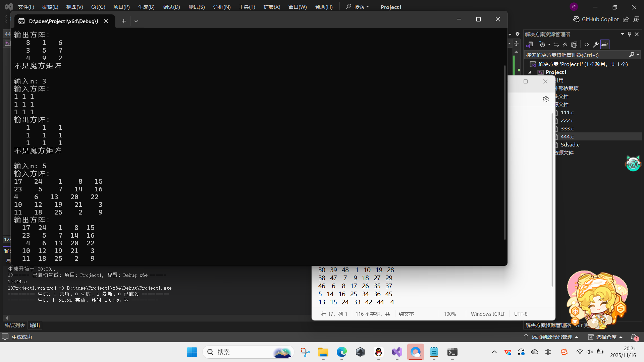Screen dimensions: 644x362
Task: Click Collapse All in Solution Explorer toolbar
Action: (565, 45)
